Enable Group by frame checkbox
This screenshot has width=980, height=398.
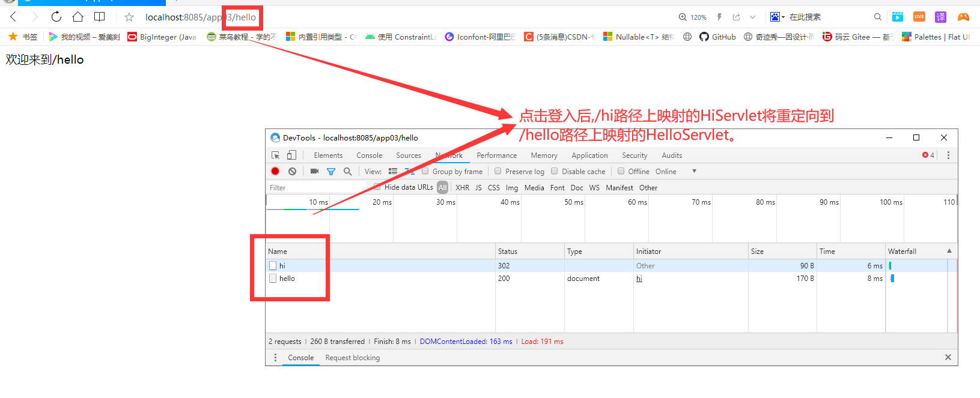[x=425, y=171]
